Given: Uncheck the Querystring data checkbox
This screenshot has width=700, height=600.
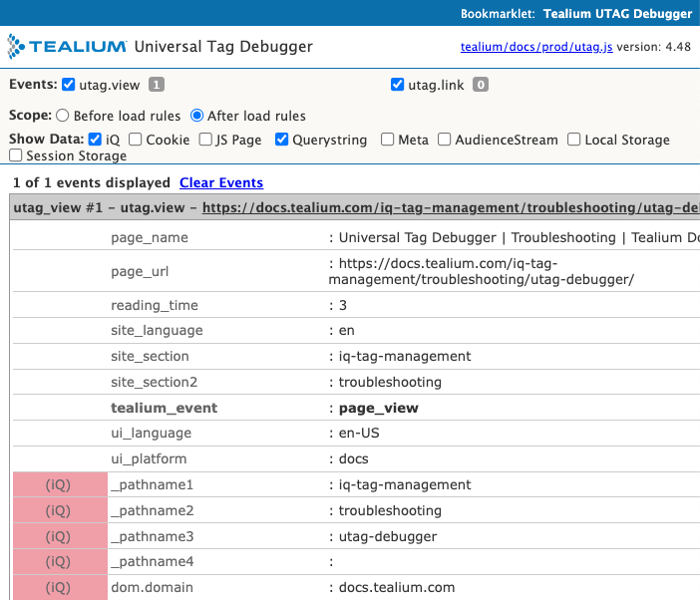Looking at the screenshot, I should (x=281, y=140).
